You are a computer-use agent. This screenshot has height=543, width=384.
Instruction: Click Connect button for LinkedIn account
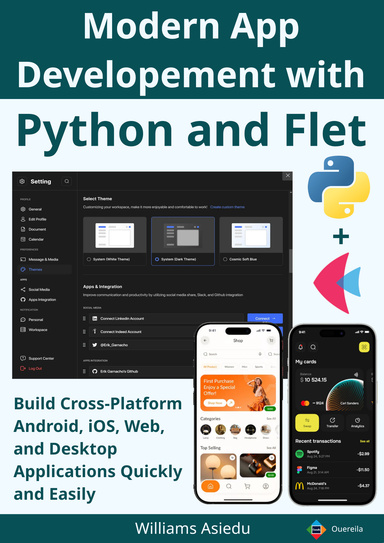(x=265, y=318)
